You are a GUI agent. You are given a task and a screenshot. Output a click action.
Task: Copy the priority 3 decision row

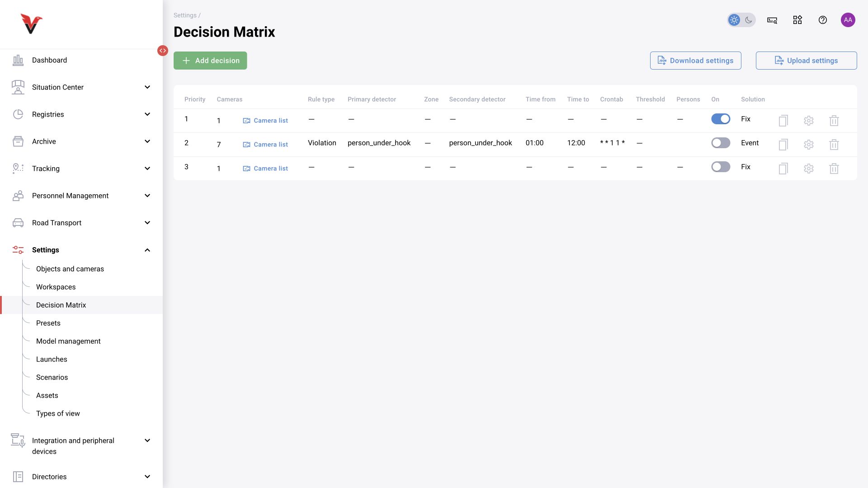point(783,169)
